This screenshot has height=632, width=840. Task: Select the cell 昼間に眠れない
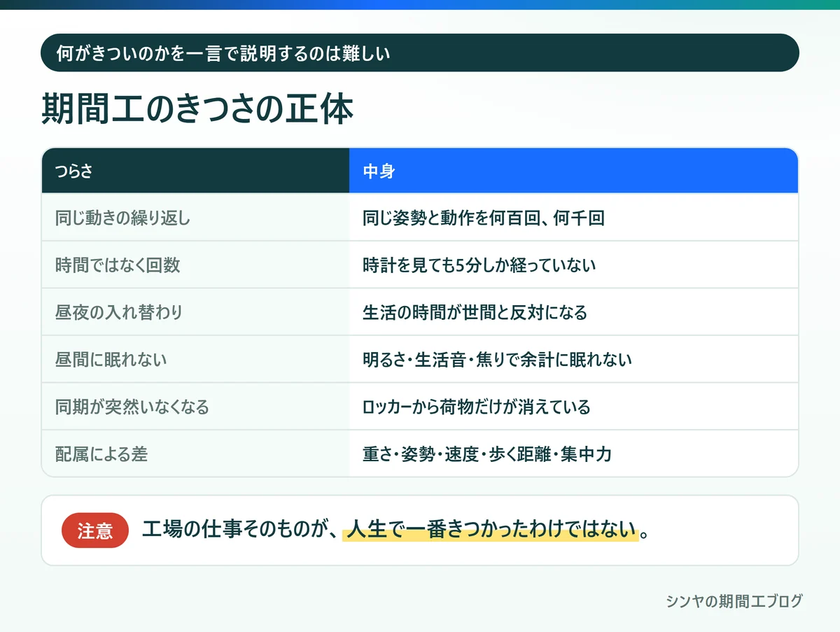[195, 359]
